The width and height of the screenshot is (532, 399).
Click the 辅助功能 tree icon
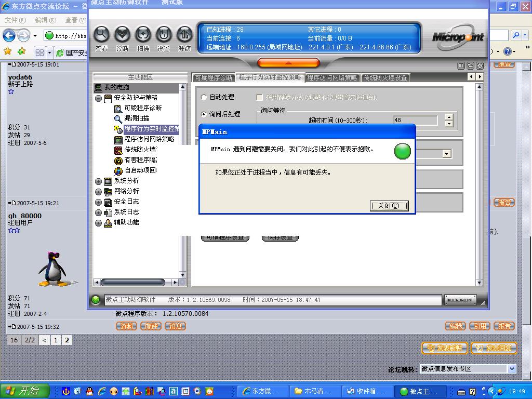[x=108, y=223]
